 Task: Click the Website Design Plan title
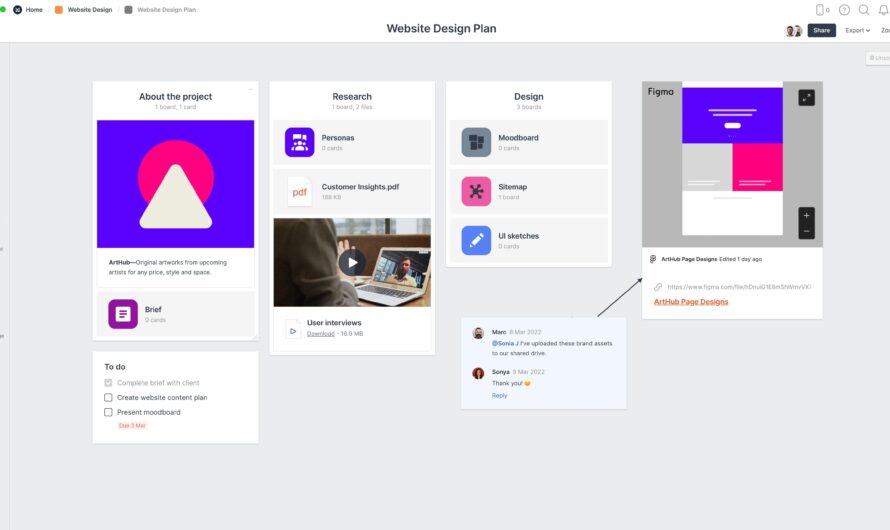(441, 28)
